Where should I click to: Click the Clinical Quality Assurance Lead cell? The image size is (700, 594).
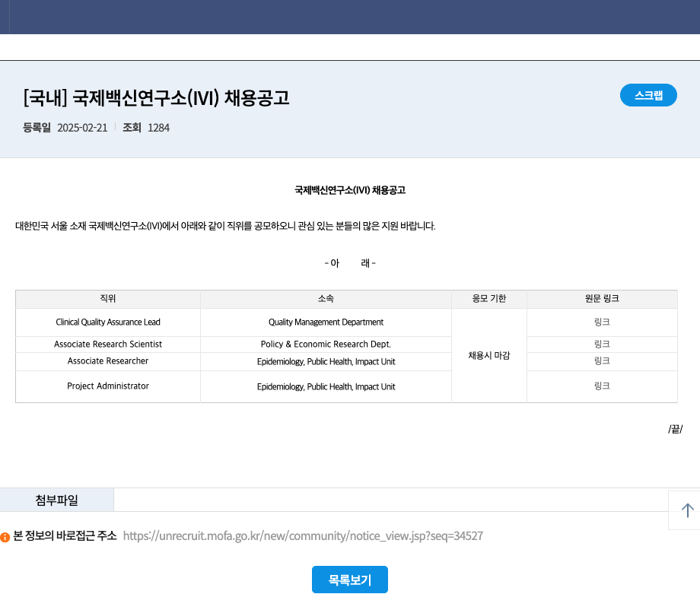coord(108,322)
